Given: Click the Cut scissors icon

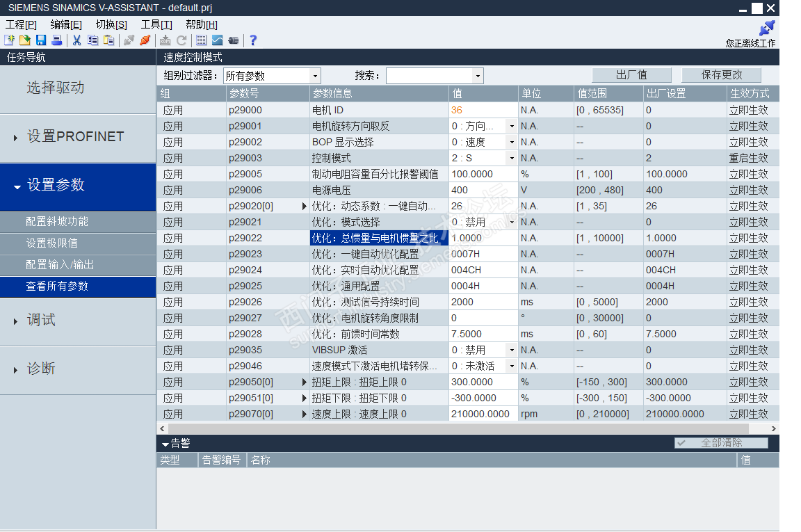Looking at the screenshot, I should click(76, 40).
